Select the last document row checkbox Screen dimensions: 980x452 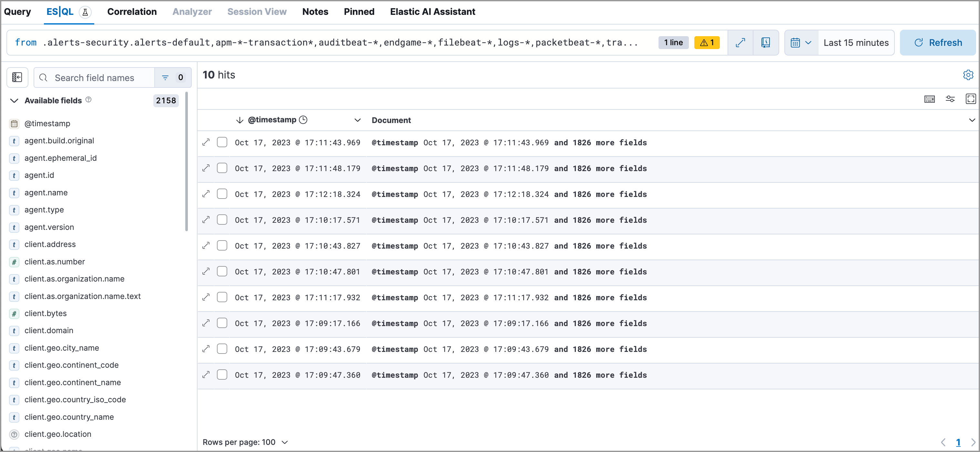222,375
